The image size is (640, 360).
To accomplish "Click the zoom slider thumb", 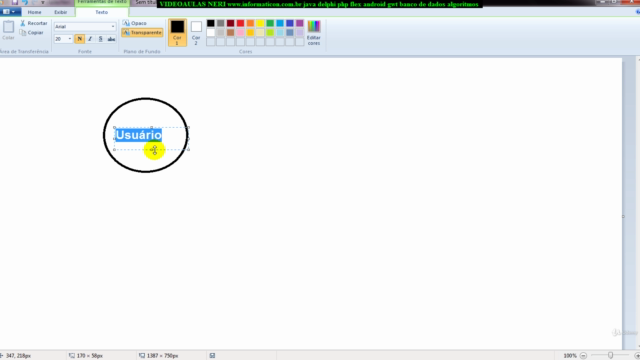I will click(x=610, y=356).
